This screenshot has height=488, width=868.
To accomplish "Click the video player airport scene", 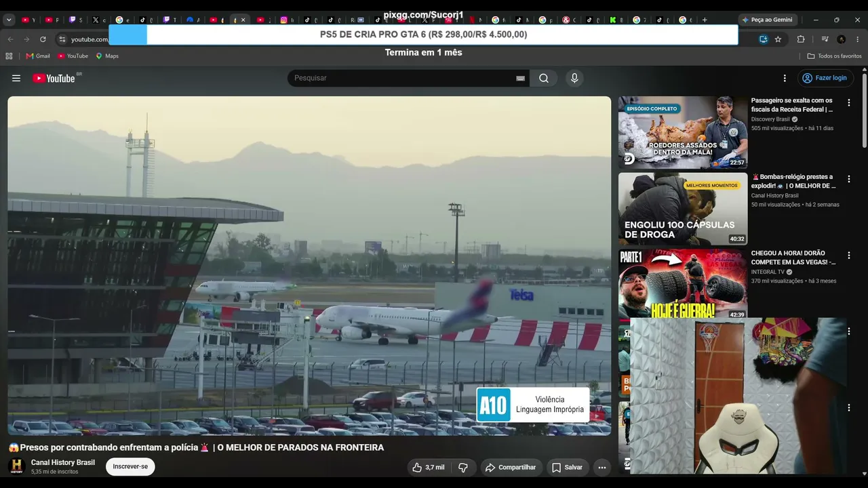I will (x=309, y=266).
